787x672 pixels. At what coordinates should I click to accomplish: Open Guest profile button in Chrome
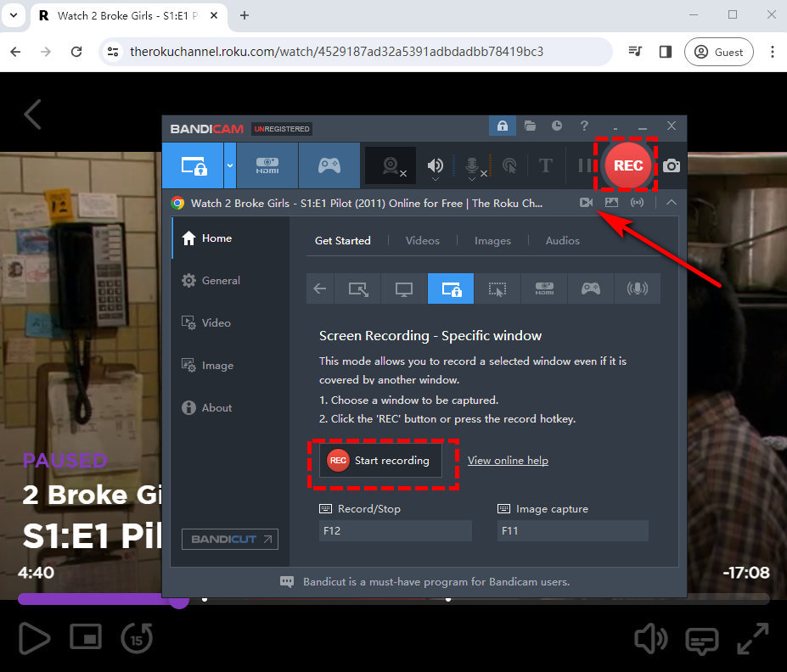[x=719, y=52]
